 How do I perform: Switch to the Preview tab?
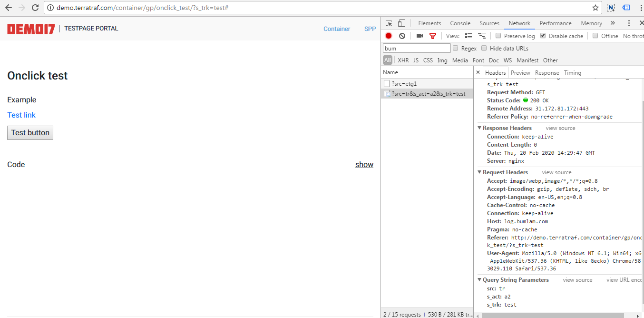click(x=520, y=73)
